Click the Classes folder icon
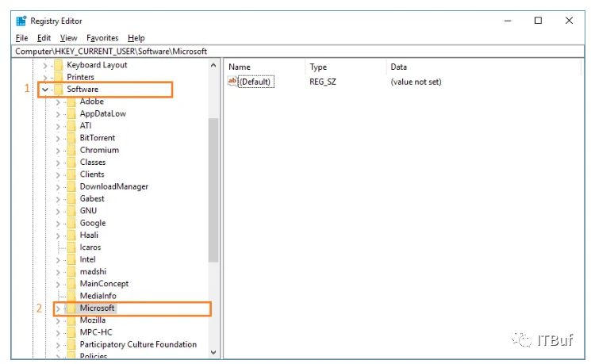Viewport: 591px width, 364px height. (x=71, y=163)
